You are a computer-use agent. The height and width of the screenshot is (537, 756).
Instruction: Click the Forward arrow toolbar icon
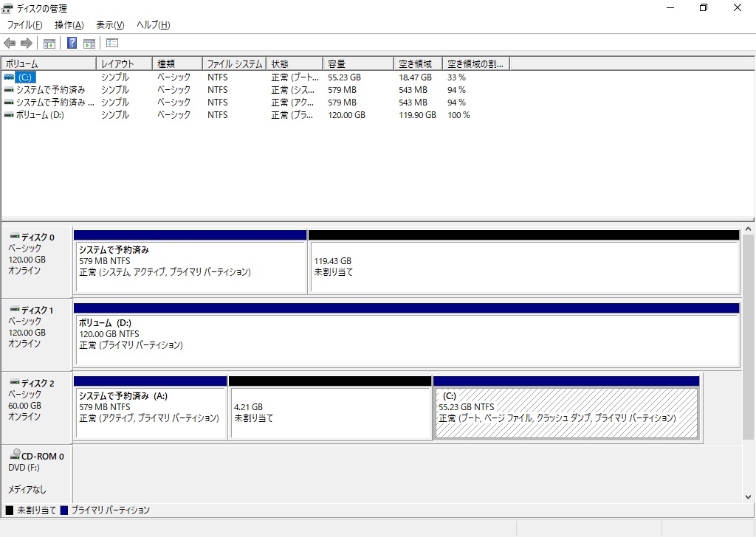(x=27, y=44)
